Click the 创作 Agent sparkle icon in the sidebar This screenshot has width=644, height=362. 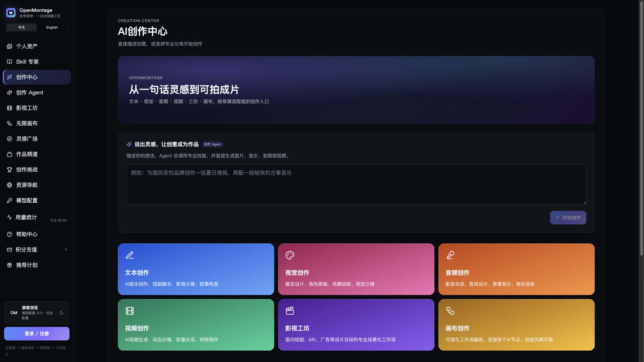pyautogui.click(x=9, y=93)
